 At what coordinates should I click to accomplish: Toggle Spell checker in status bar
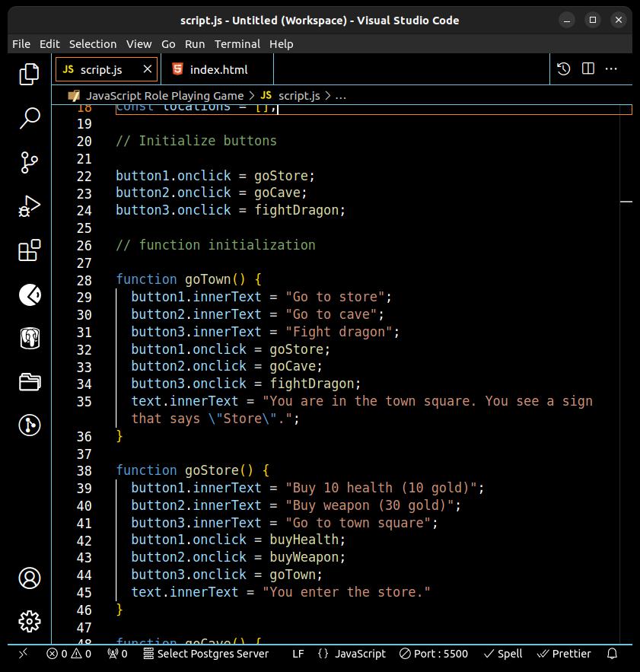(x=503, y=654)
